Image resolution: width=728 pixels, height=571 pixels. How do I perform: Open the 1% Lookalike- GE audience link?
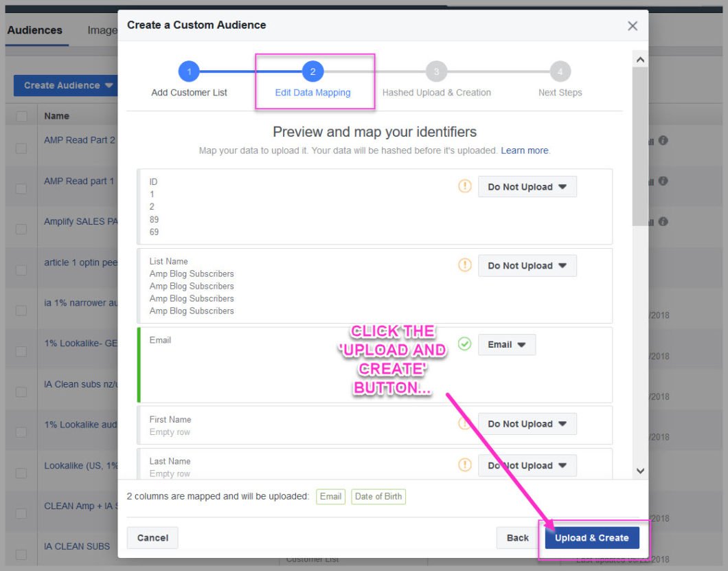click(x=81, y=343)
